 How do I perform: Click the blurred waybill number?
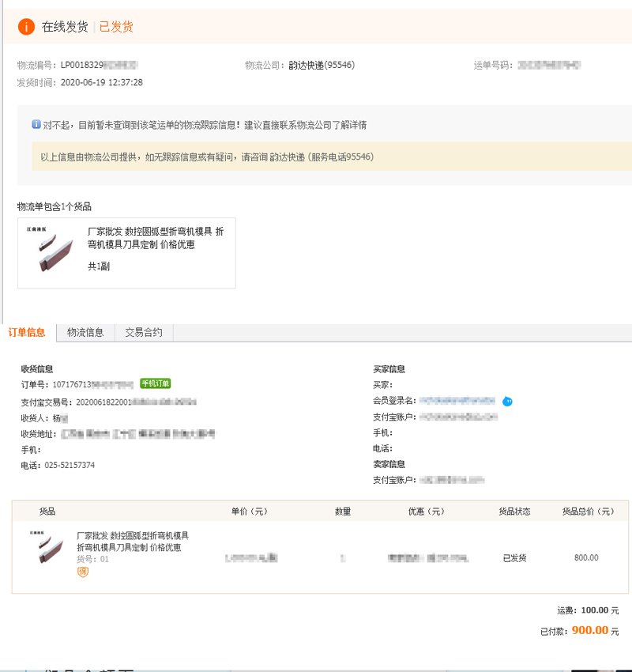coord(549,65)
